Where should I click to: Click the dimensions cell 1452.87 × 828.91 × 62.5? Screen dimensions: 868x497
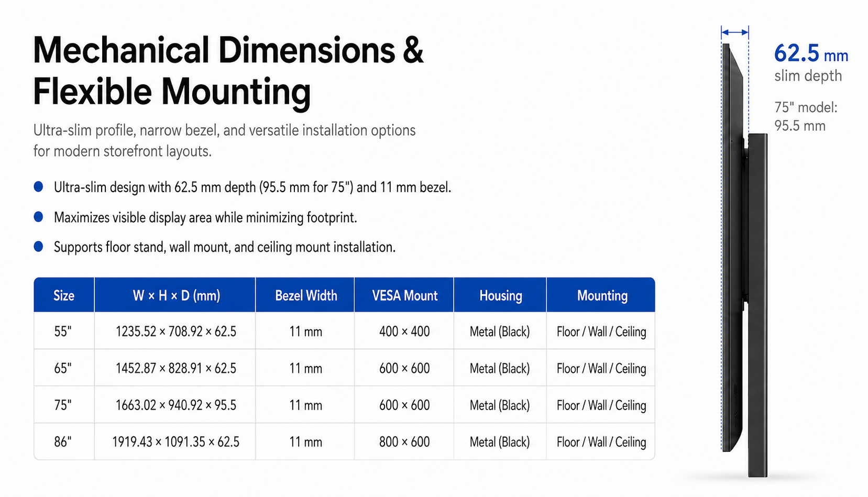pyautogui.click(x=175, y=368)
